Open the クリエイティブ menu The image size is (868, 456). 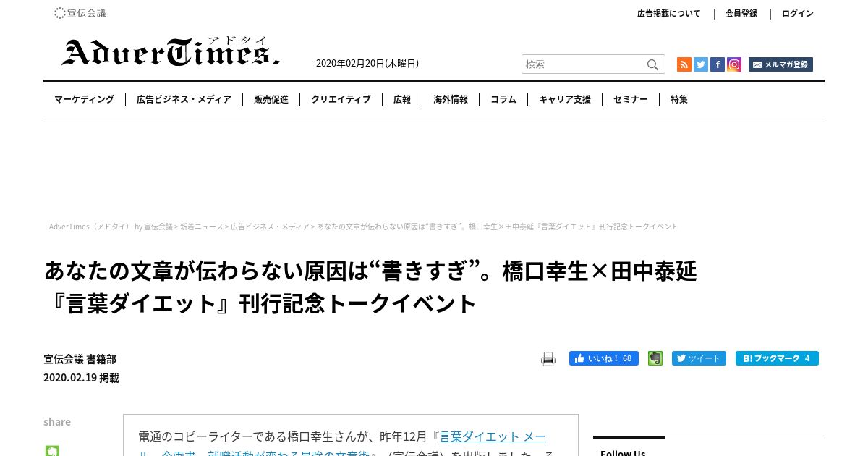[341, 99]
